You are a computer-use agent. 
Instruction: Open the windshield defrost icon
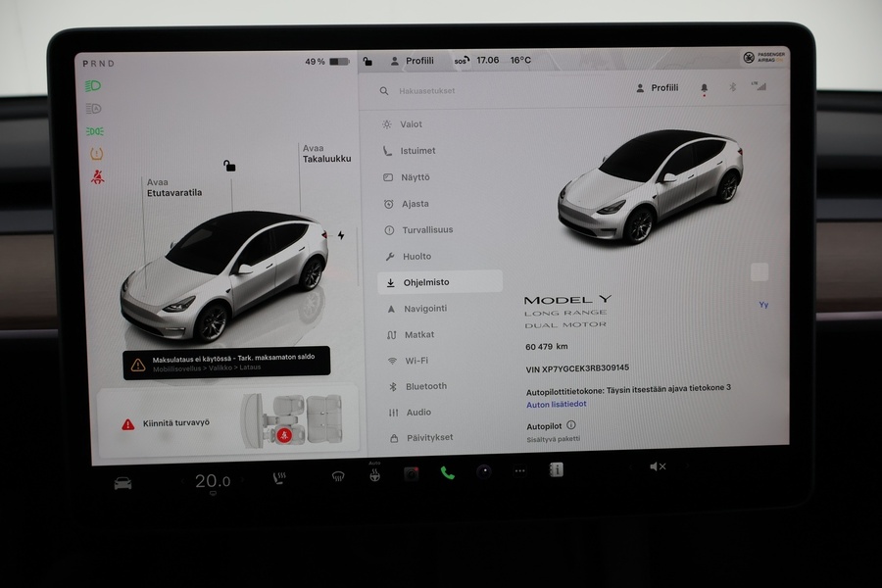(339, 478)
